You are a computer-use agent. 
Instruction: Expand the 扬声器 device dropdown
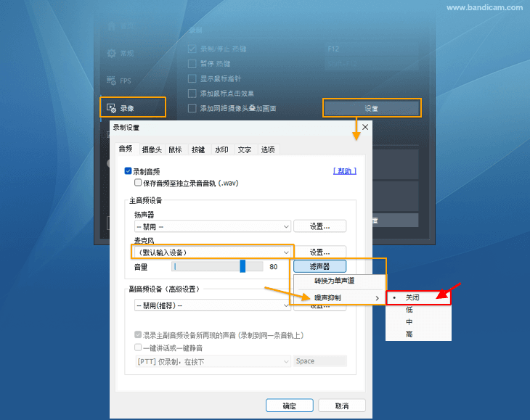click(x=212, y=226)
